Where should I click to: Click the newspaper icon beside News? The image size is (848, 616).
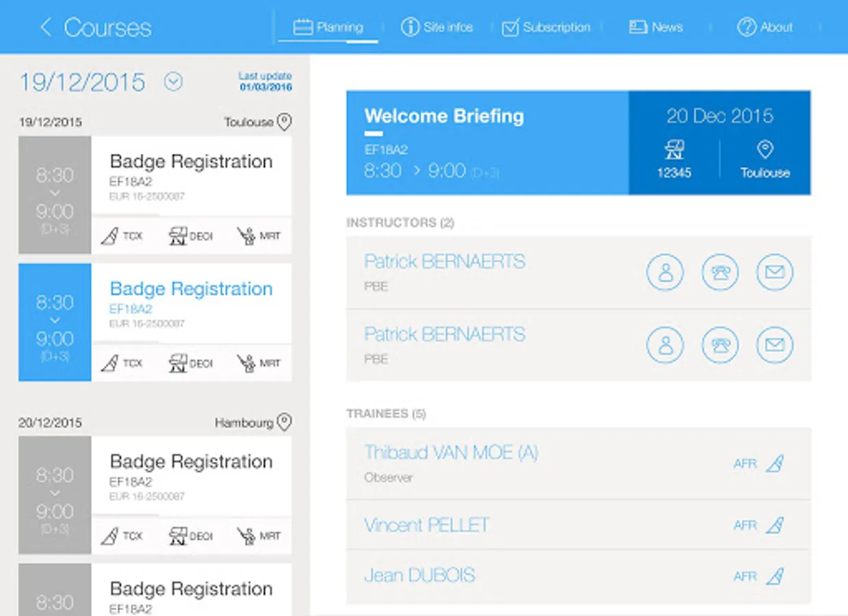(638, 27)
